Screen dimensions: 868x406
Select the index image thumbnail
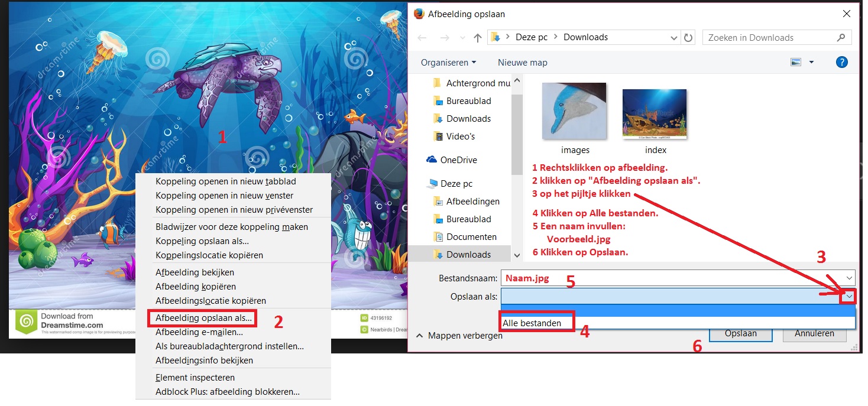coord(655,115)
